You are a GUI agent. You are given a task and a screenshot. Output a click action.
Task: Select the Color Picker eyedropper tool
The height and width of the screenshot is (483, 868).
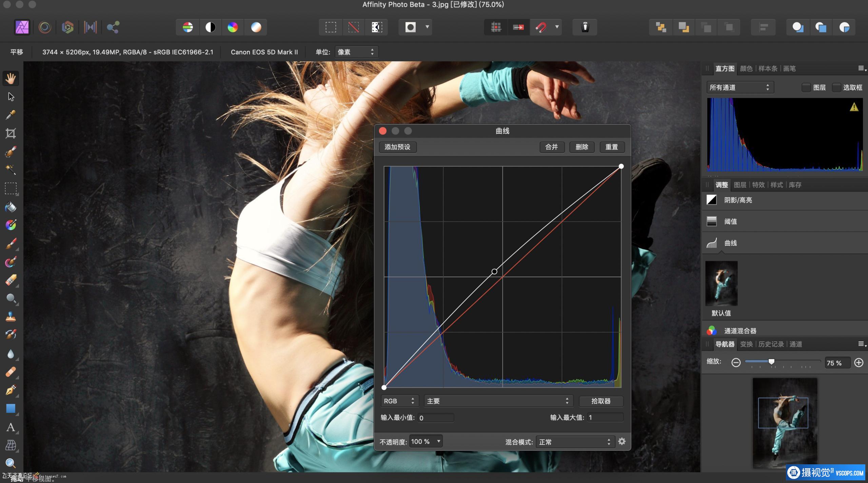click(11, 115)
